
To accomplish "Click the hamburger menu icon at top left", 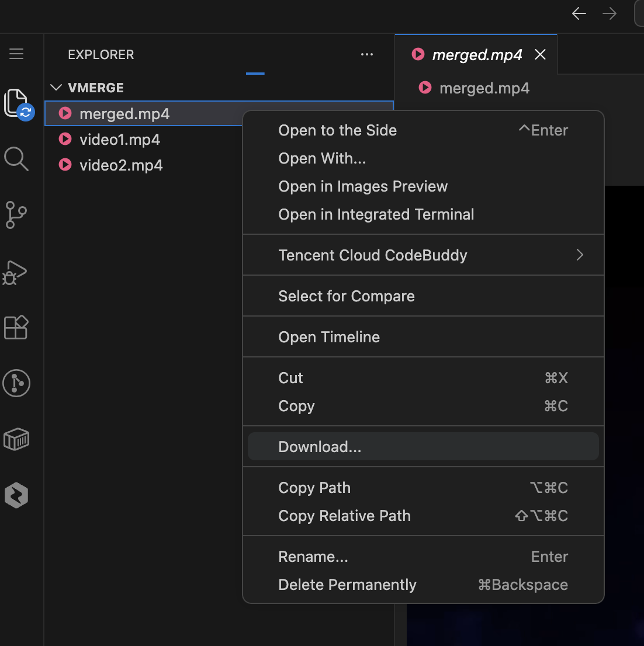I will (16, 54).
